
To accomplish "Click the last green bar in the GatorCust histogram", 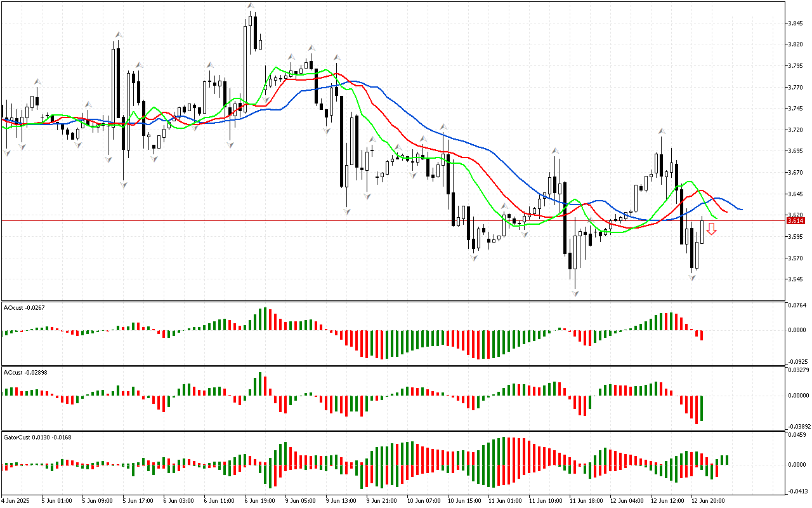I will 727,459.
